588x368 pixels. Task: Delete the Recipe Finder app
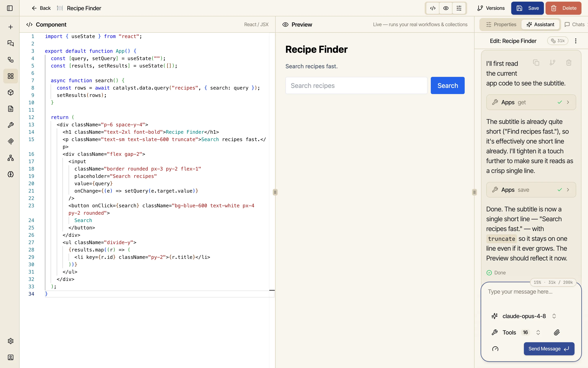point(563,8)
